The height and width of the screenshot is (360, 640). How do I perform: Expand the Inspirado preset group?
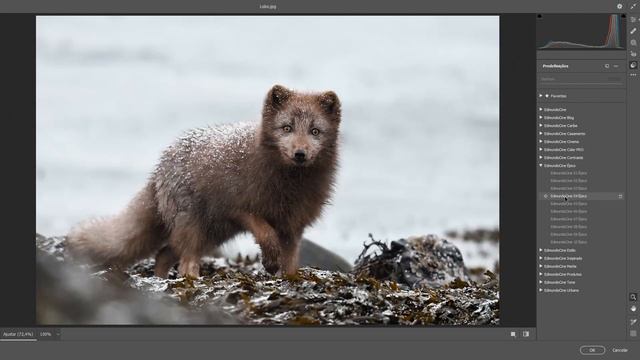(x=541, y=258)
